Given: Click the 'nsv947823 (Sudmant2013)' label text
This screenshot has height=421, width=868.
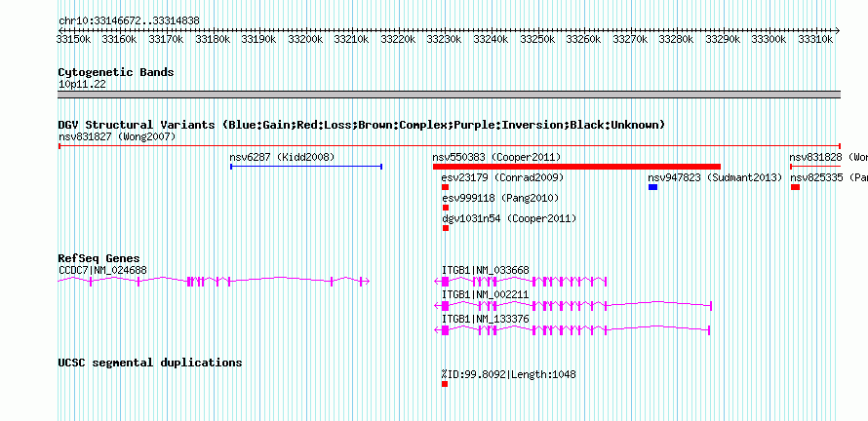Looking at the screenshot, I should [715, 177].
